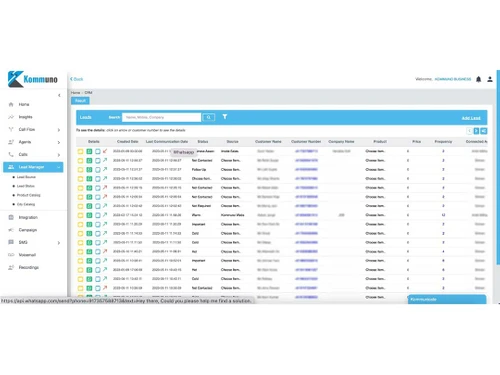Open Lead Status submenu item
This screenshot has height=375, width=500.
[26, 186]
